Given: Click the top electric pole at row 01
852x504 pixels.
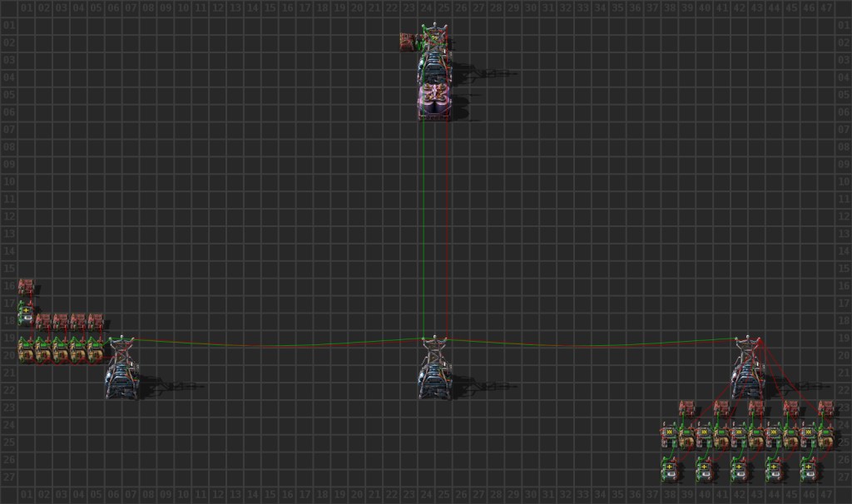Looking at the screenshot, I should [x=434, y=37].
